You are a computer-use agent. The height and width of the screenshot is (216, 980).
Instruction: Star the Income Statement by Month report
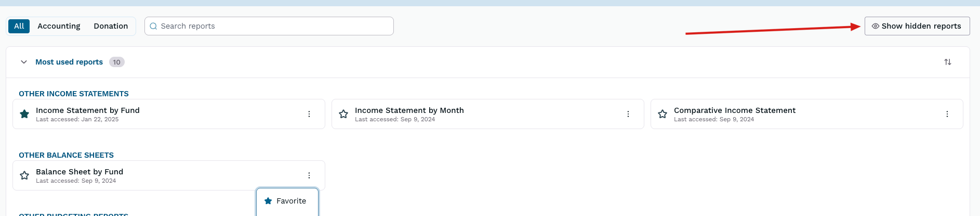click(343, 114)
